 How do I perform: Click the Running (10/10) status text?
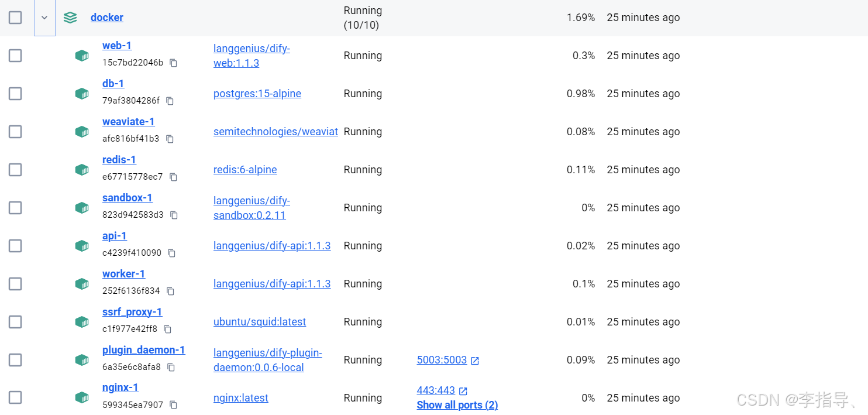click(363, 18)
